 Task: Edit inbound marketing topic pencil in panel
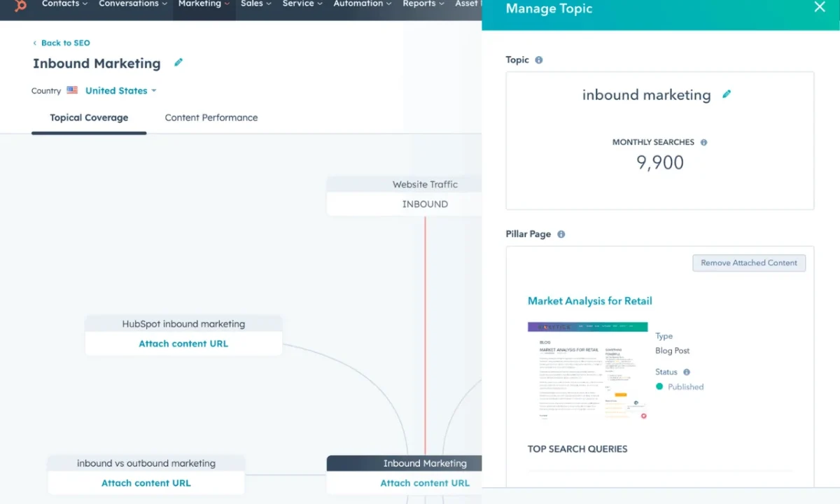(x=727, y=94)
